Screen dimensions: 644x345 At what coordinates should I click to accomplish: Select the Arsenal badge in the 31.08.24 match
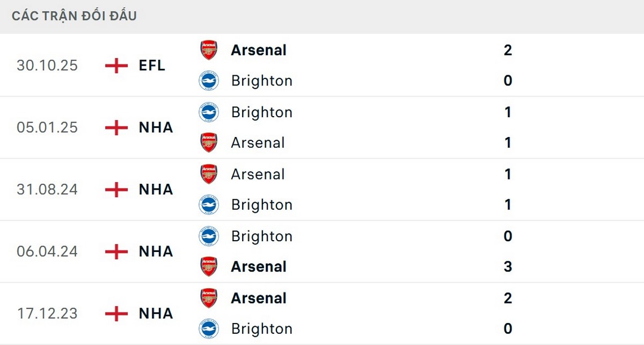coord(209,174)
